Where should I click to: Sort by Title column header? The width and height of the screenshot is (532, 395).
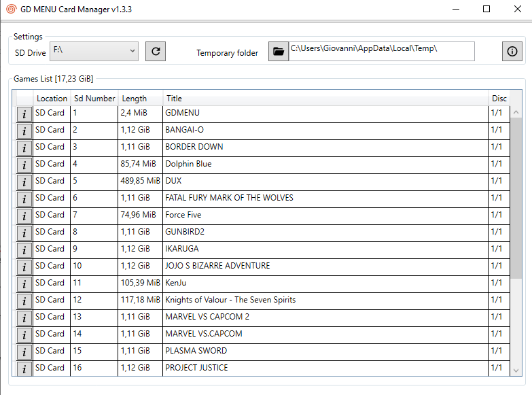325,99
